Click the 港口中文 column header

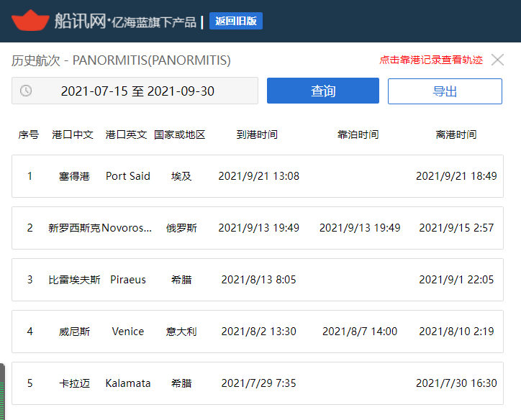(73, 134)
